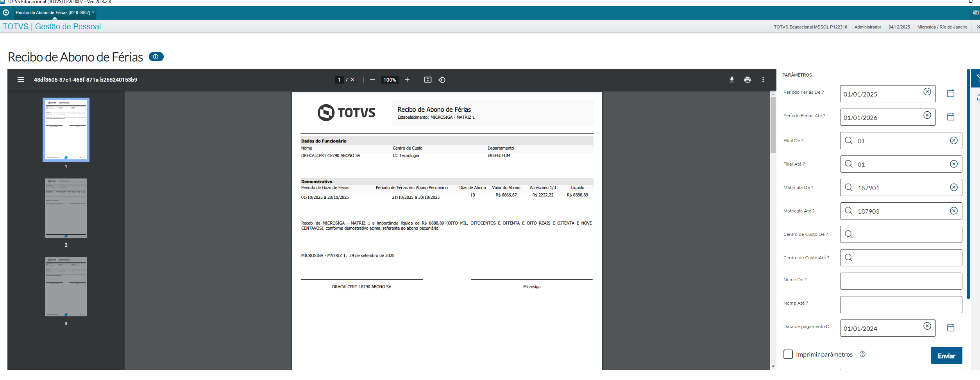Open lookup search for Centro de Custo Até
The image size is (980, 380).
(849, 258)
